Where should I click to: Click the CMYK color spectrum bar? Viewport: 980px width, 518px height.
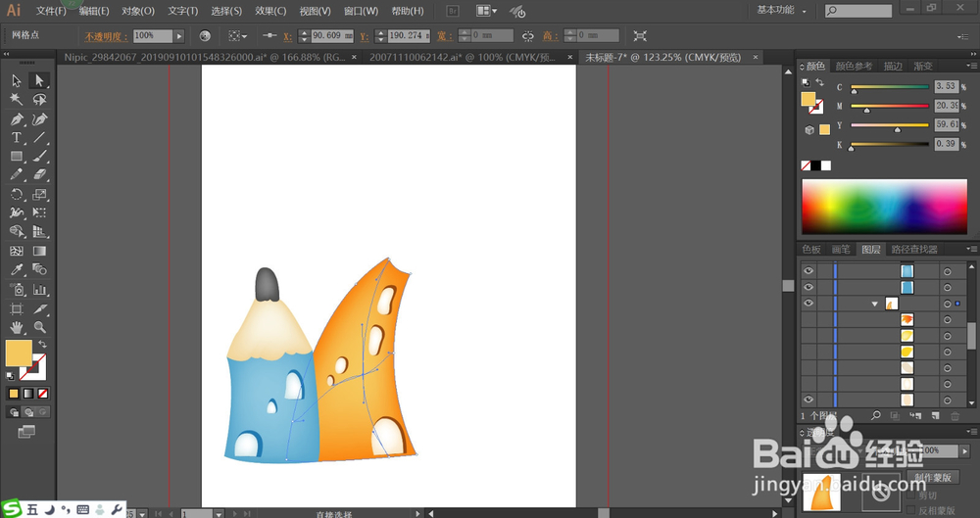pyautogui.click(x=884, y=207)
